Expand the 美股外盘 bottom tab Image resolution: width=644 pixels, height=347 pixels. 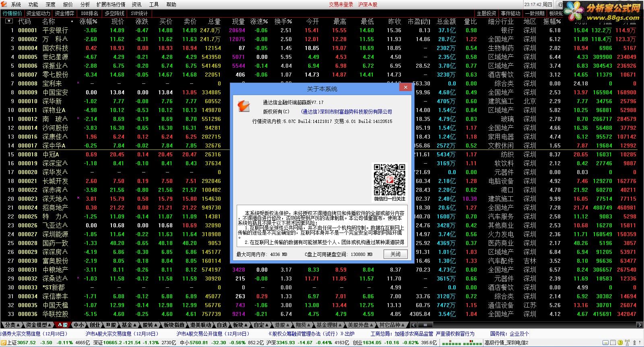point(361,325)
